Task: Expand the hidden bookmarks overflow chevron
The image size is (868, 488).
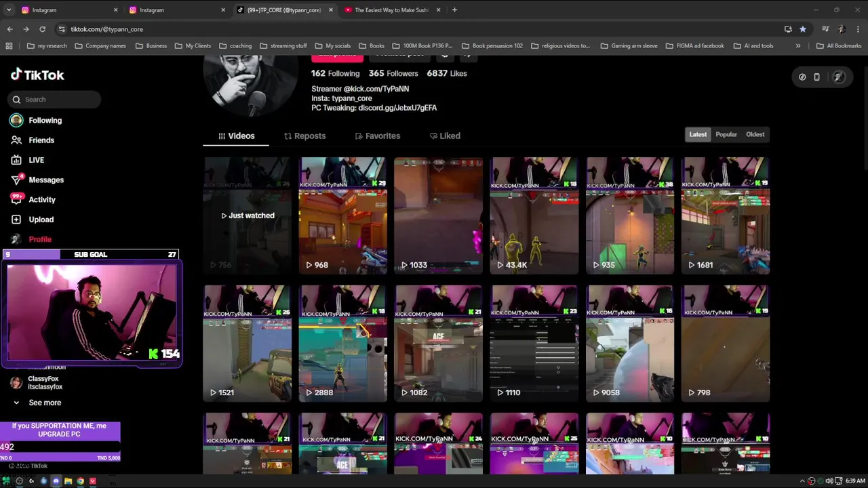Action: [798, 46]
